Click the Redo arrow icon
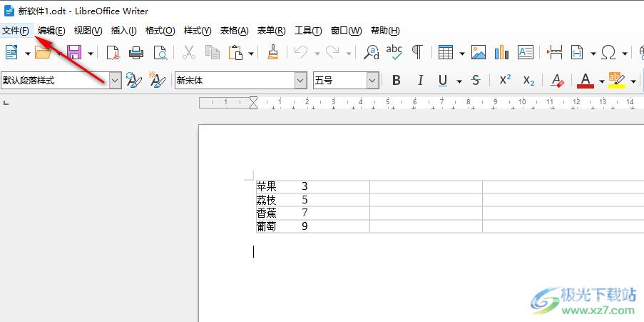Viewport: 644px width, 322px height. [332, 53]
